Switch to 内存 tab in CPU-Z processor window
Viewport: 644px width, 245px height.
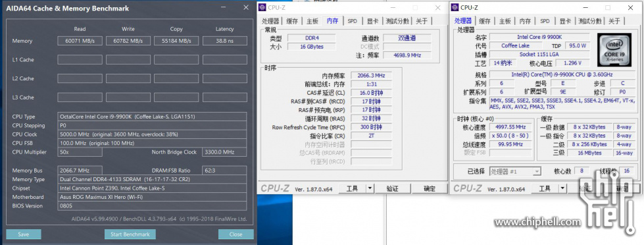pos(525,21)
